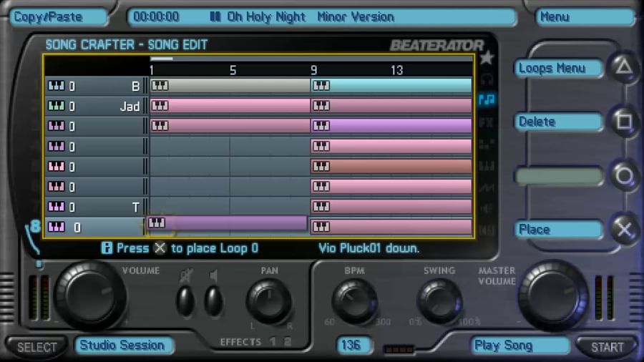Click the Vio Pluck01 down loop name

point(369,248)
